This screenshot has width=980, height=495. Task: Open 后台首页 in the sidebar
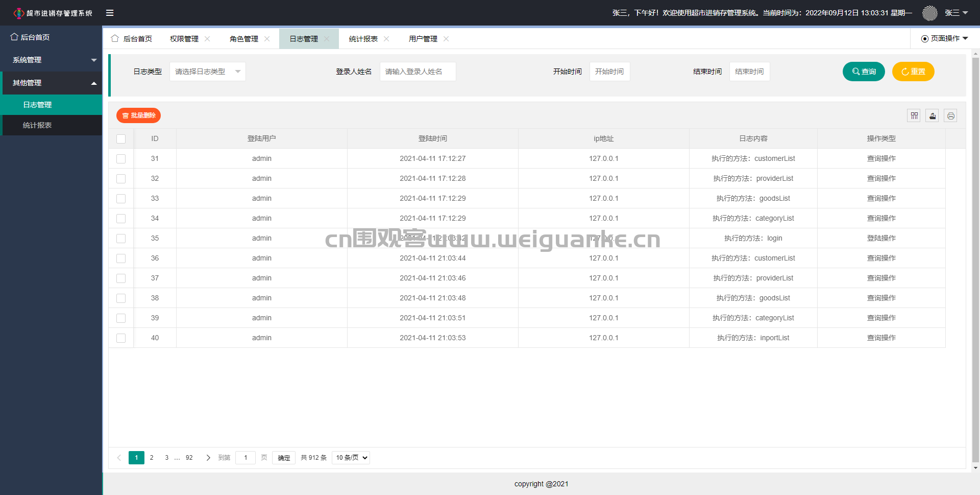51,37
